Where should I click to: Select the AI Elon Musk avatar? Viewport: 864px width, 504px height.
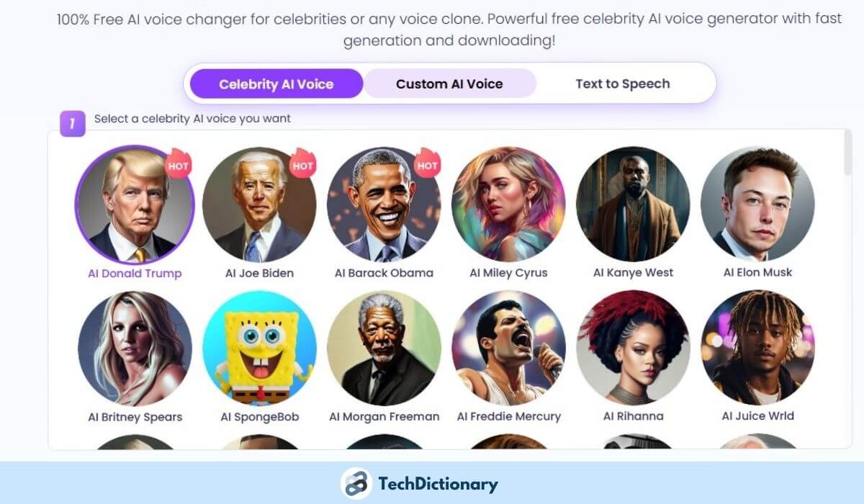(757, 204)
